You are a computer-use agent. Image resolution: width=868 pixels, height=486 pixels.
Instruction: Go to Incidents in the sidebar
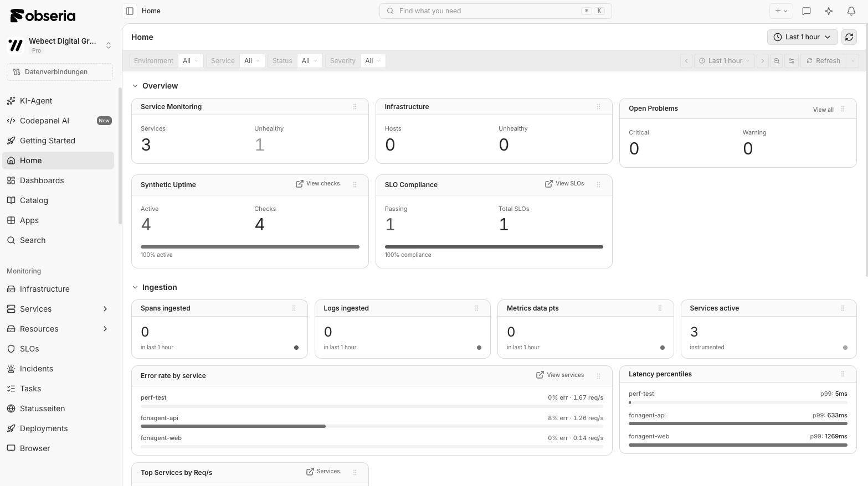pos(58,369)
